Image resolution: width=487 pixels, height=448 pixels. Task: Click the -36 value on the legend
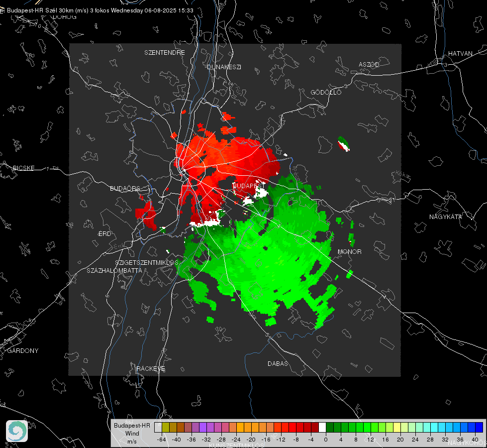192,440
